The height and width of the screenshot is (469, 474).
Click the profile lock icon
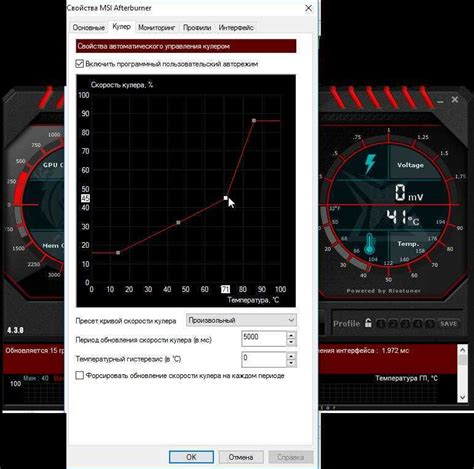pos(368,323)
